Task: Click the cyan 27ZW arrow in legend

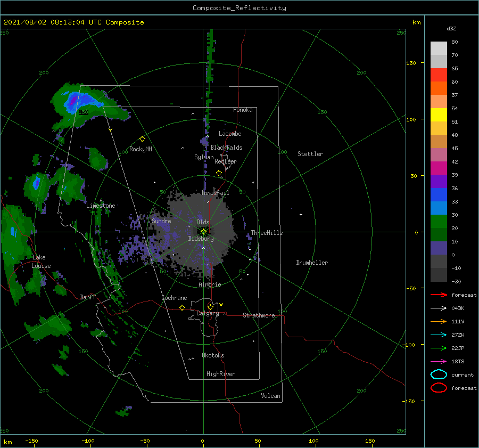Action: pyautogui.click(x=439, y=335)
